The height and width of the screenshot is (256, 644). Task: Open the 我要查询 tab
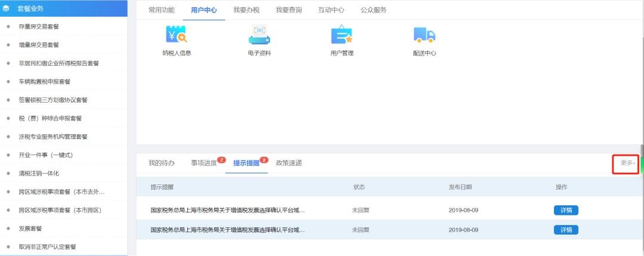(289, 10)
